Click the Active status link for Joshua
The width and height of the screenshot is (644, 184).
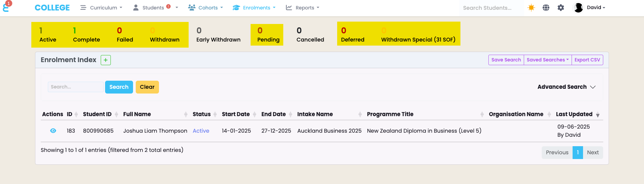[201, 131]
